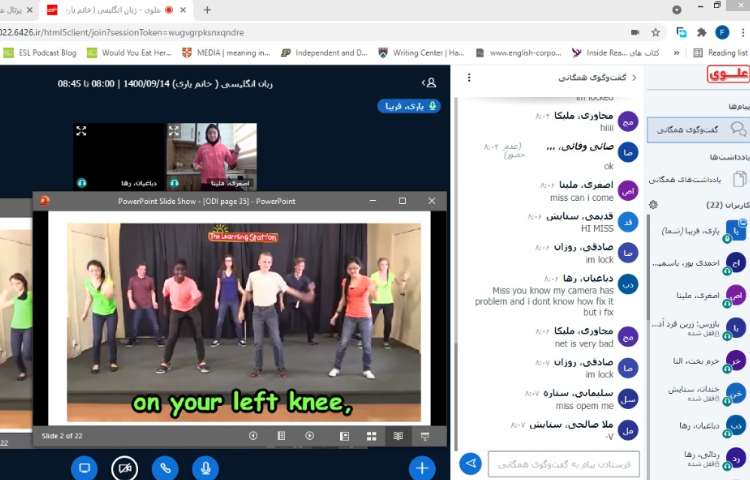The width and height of the screenshot is (750, 480).
Task: Click the fullscreen icon on the black webcam tile
Action: [81, 131]
